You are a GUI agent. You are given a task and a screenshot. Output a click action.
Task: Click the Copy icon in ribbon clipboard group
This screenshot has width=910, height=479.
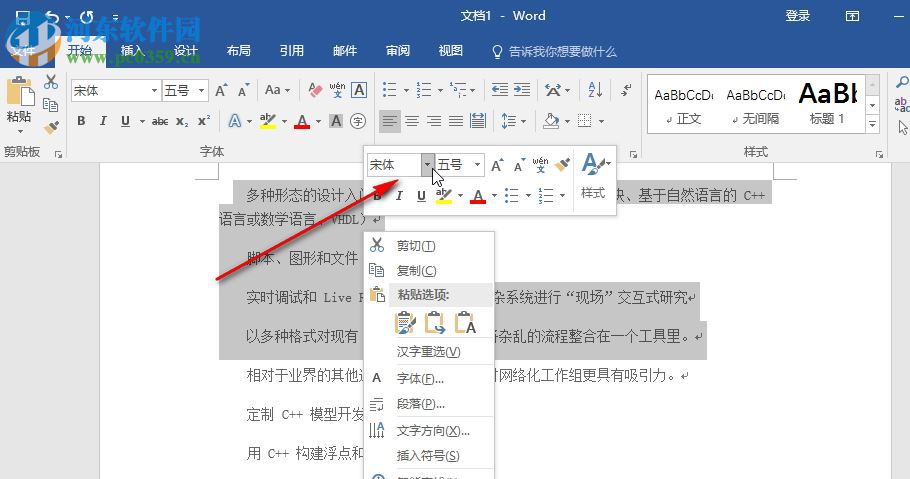(51, 105)
